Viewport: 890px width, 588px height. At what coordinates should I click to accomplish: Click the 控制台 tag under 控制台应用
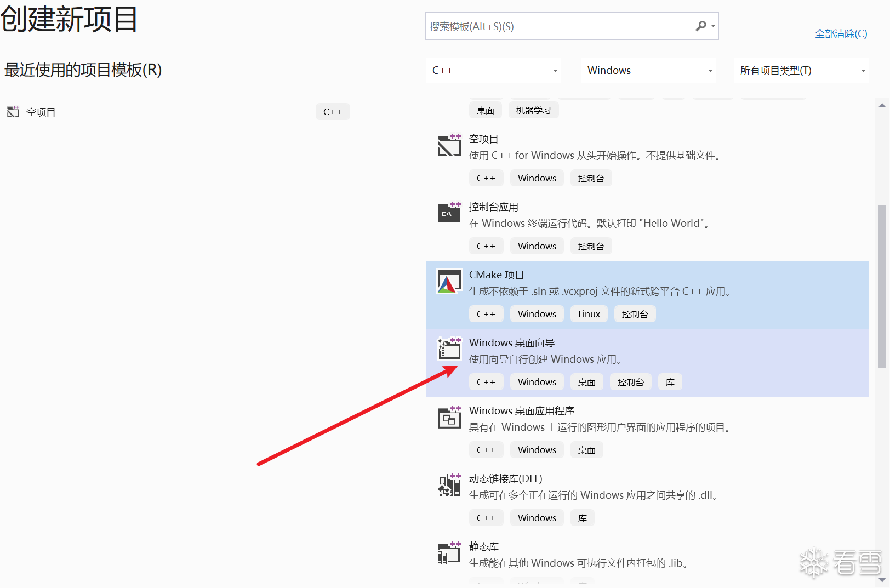coord(591,246)
